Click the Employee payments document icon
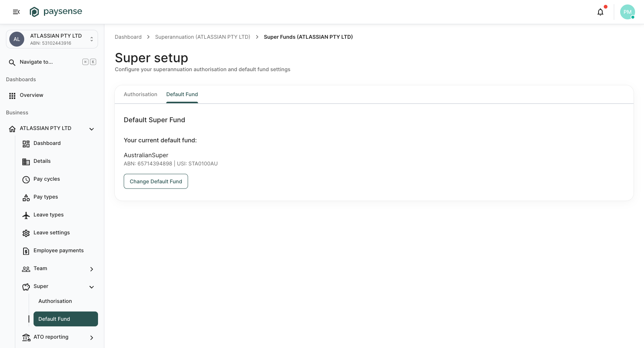The width and height of the screenshot is (644, 348). (26, 251)
